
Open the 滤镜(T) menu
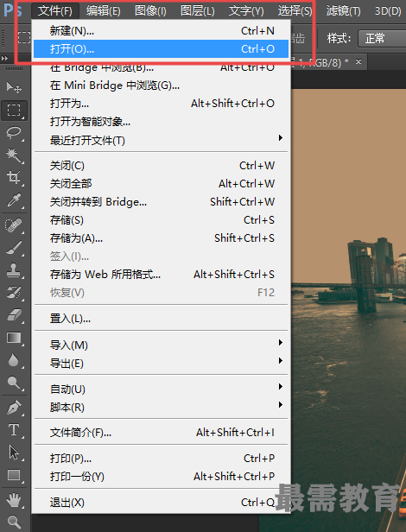(343, 11)
